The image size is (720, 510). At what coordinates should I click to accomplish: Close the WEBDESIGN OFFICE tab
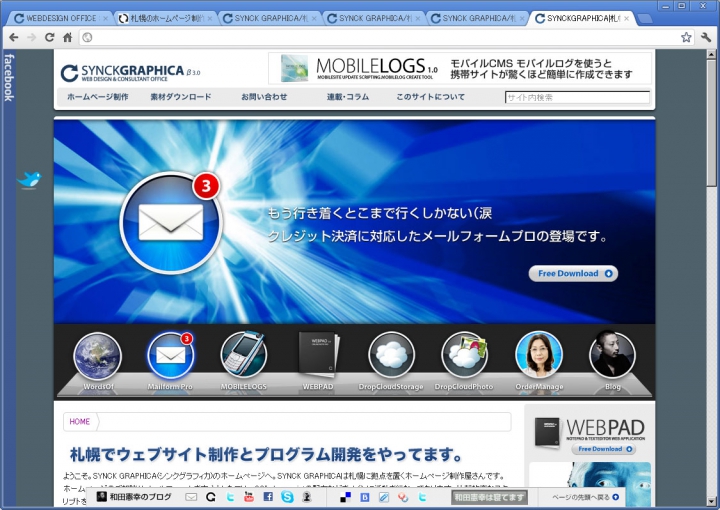[x=106, y=18]
